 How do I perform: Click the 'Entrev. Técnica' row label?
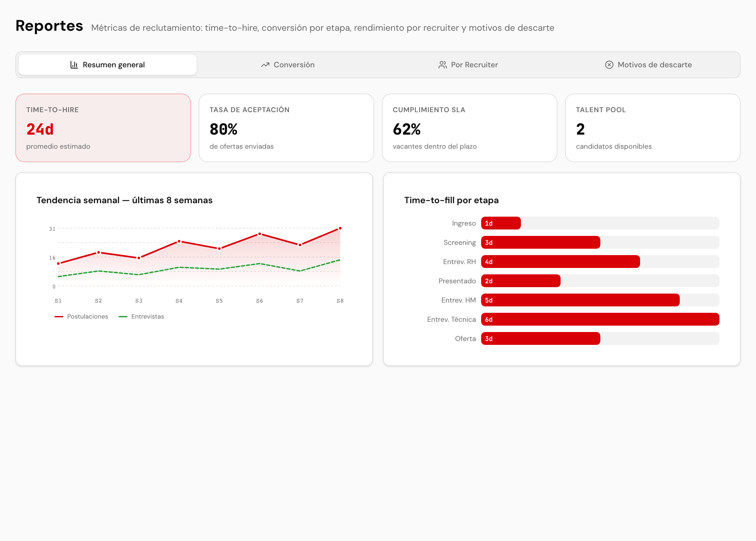pos(451,320)
